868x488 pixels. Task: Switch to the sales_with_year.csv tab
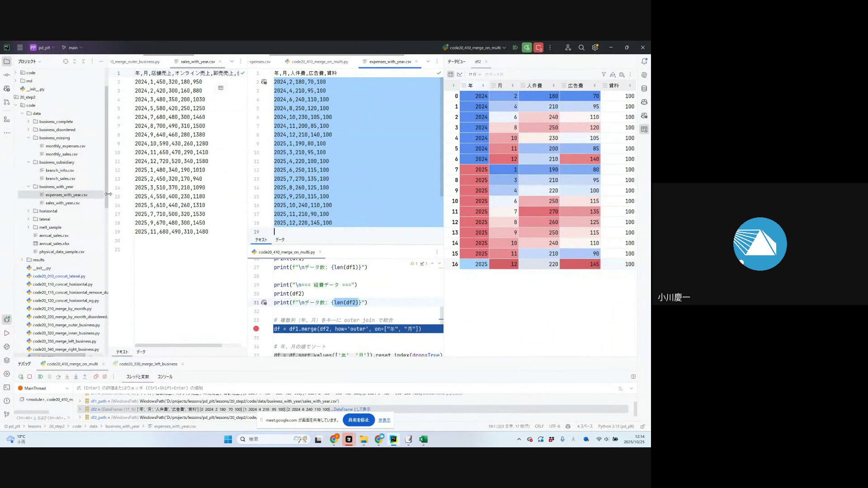pos(198,61)
